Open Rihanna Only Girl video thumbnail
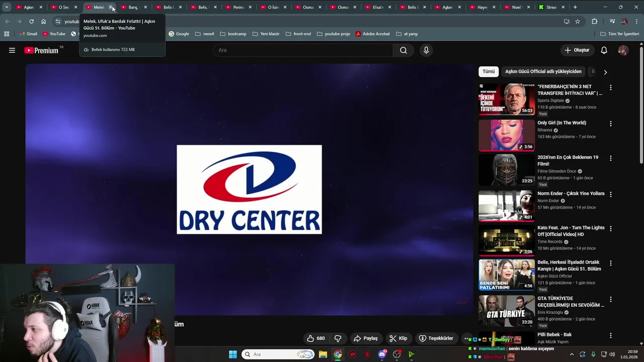 (x=507, y=135)
